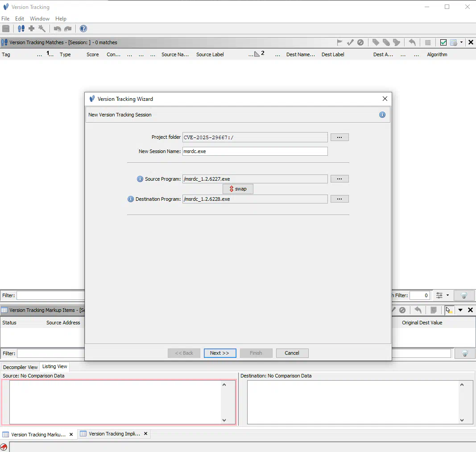
Task: Click the plus add-to-session toolbar icon
Action: (x=31, y=29)
